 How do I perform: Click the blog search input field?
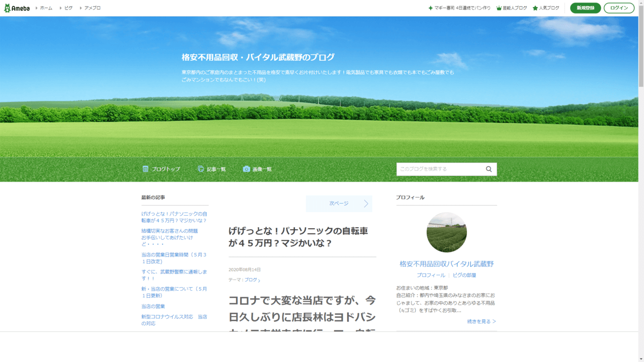pyautogui.click(x=438, y=169)
